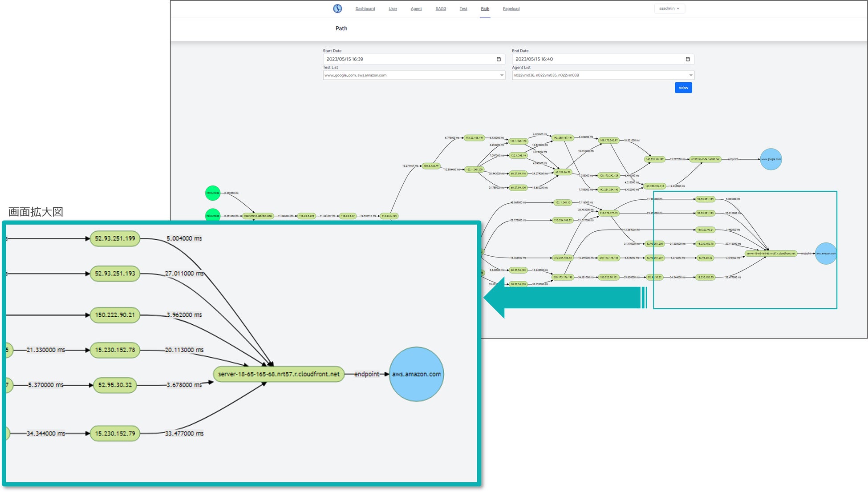868x492 pixels.
Task: Click the globe logo in the navbar
Action: [337, 8]
